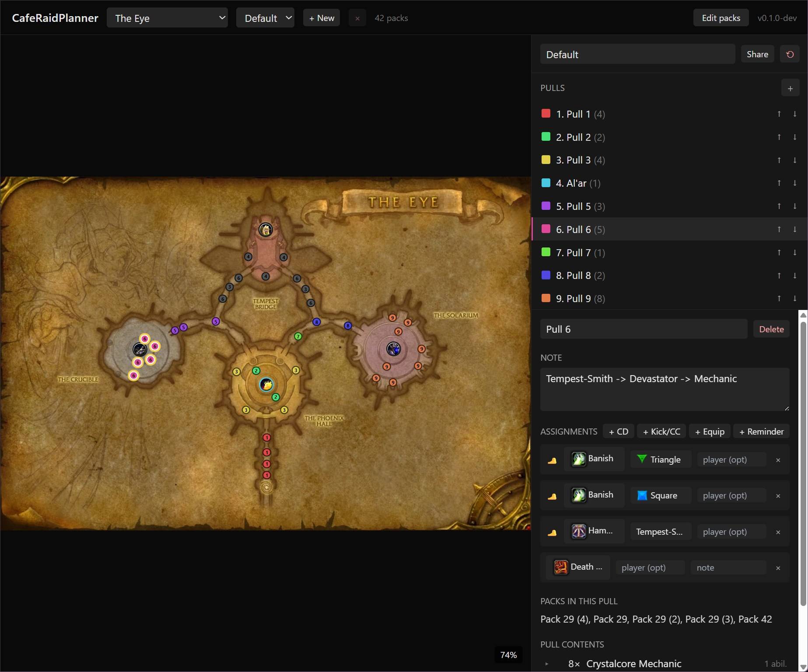
Task: Add a Kick/CC assignment
Action: click(x=661, y=432)
